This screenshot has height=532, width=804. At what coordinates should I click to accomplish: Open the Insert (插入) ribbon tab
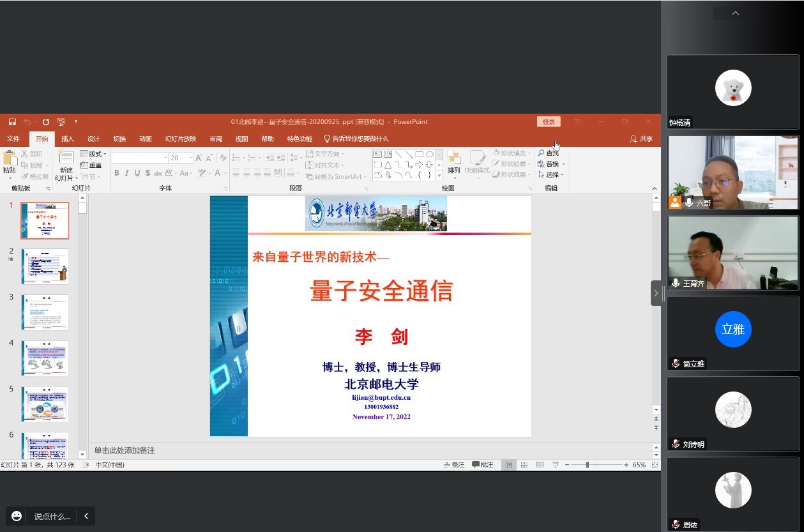[x=68, y=139]
